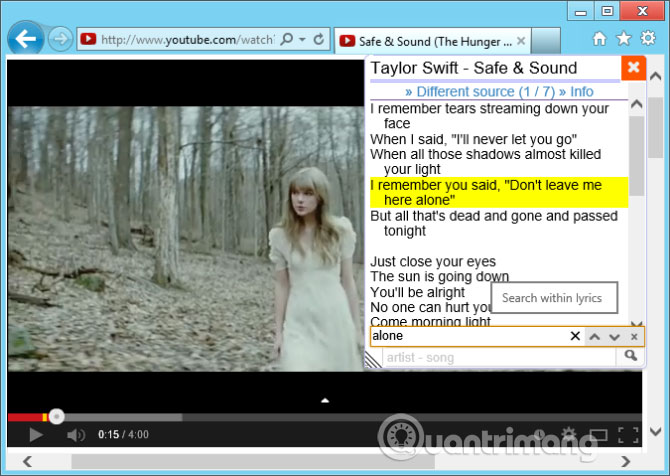The height and width of the screenshot is (476, 670).
Task: Click the lyrics search field containing 'alone'
Action: point(469,336)
